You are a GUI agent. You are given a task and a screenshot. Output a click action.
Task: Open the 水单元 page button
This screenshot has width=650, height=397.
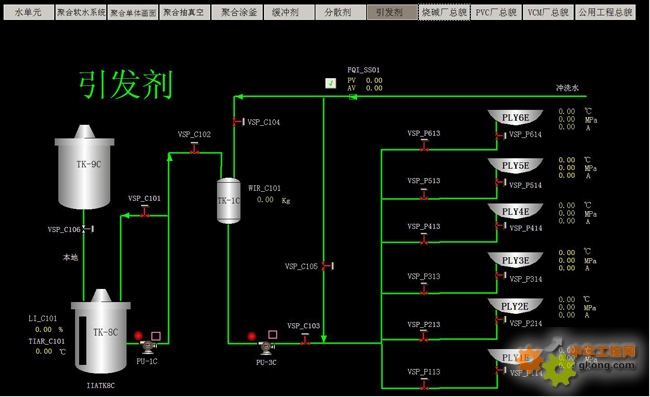(29, 12)
